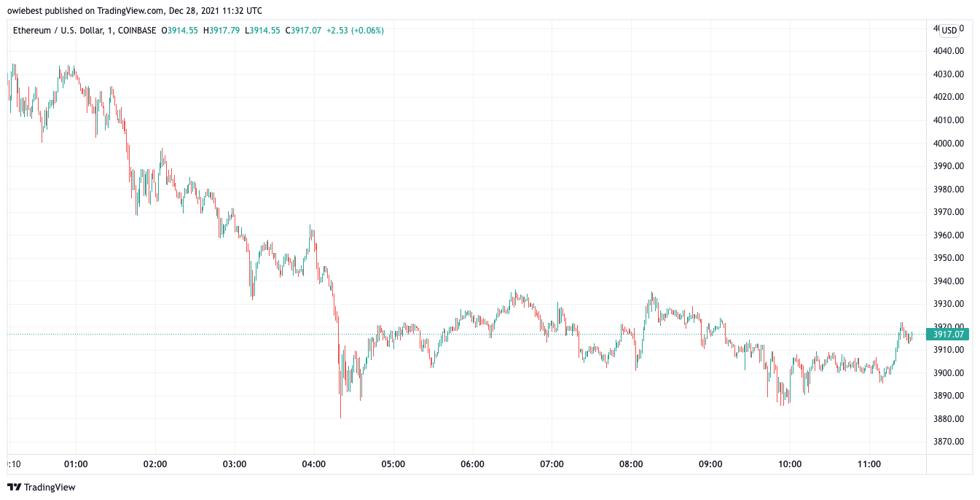Select the 11:00 time axis marker
Screen dimensions: 980x500
pyautogui.click(x=869, y=464)
